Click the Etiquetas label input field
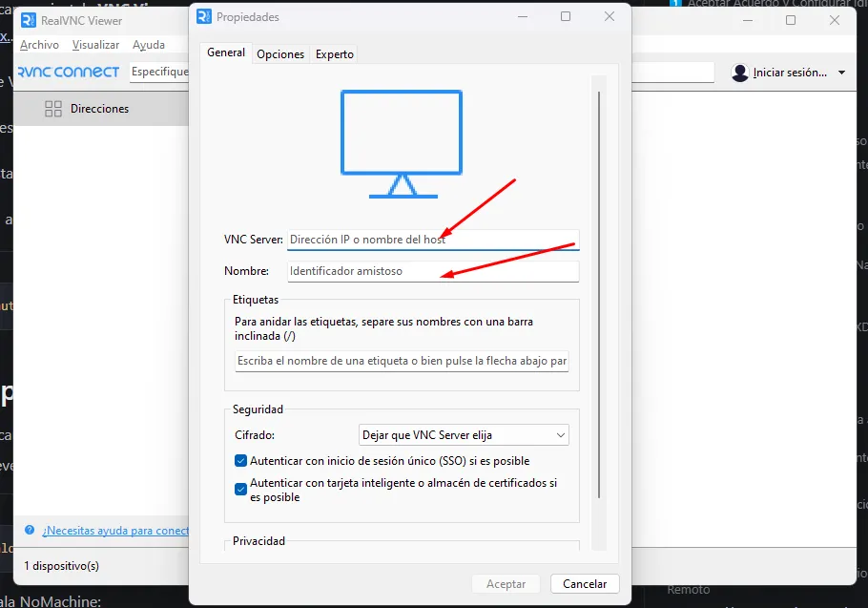Image resolution: width=868 pixels, height=608 pixels. click(x=402, y=362)
